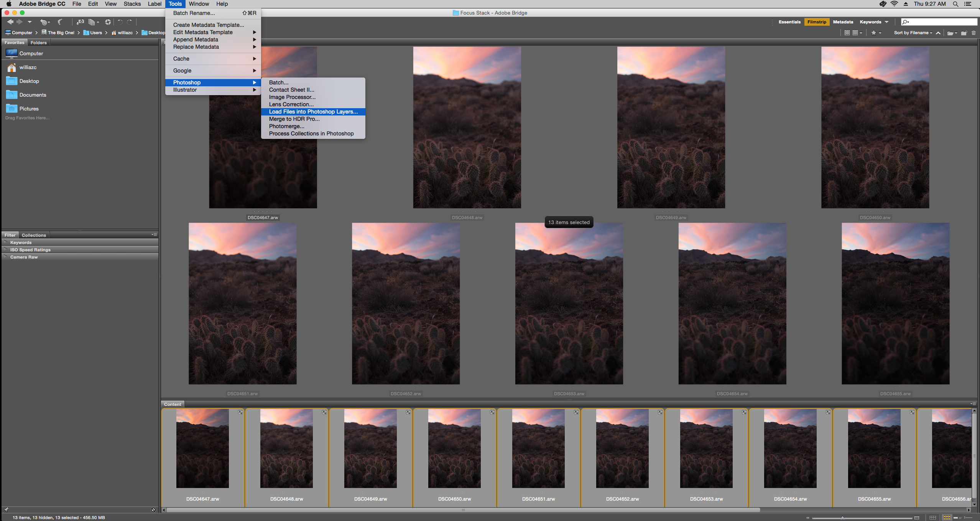The height and width of the screenshot is (521, 980).
Task: Click the filter by rating star icon
Action: click(874, 33)
